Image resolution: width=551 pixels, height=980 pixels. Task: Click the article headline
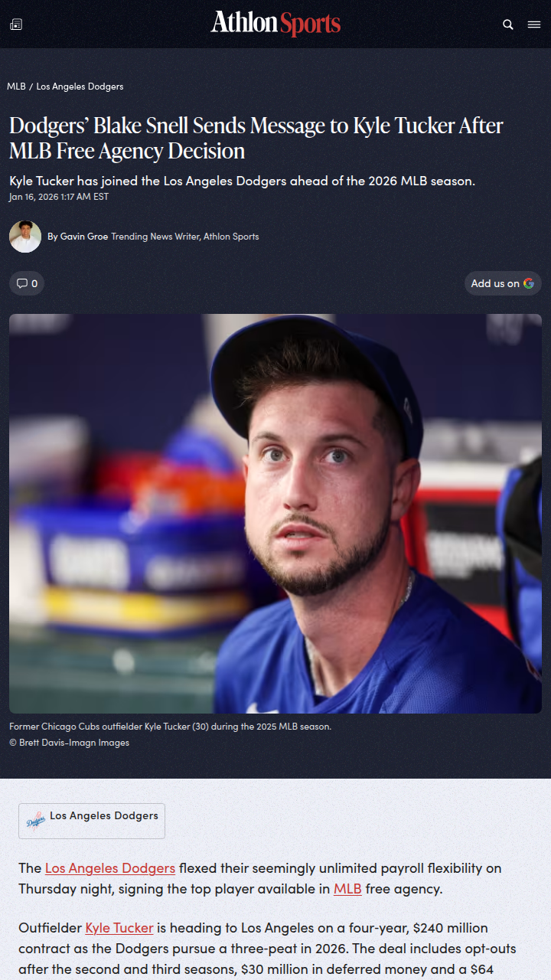tap(256, 139)
